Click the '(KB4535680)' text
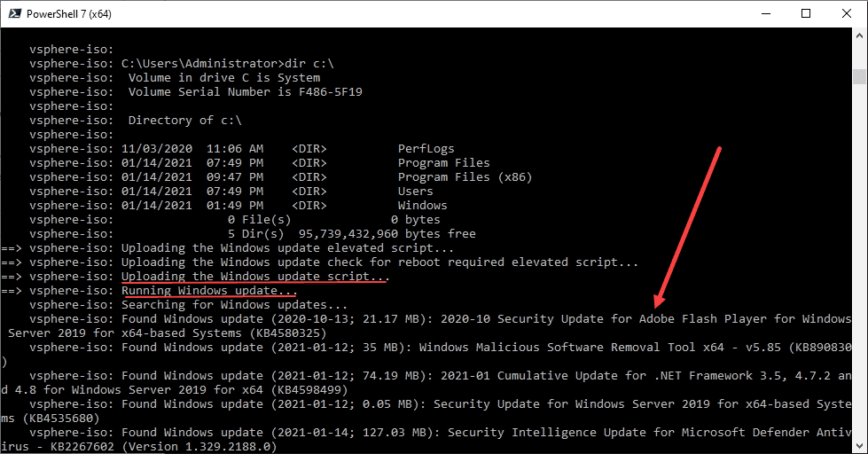868x454 pixels. click(61, 418)
